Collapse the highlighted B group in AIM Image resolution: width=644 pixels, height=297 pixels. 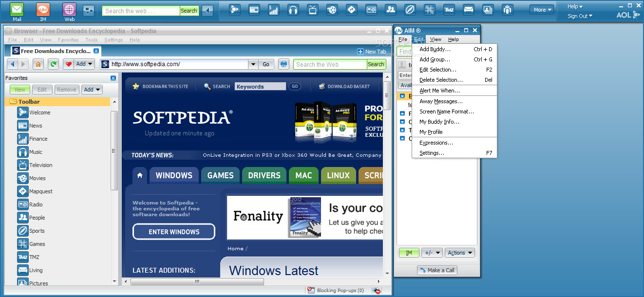tap(402, 96)
